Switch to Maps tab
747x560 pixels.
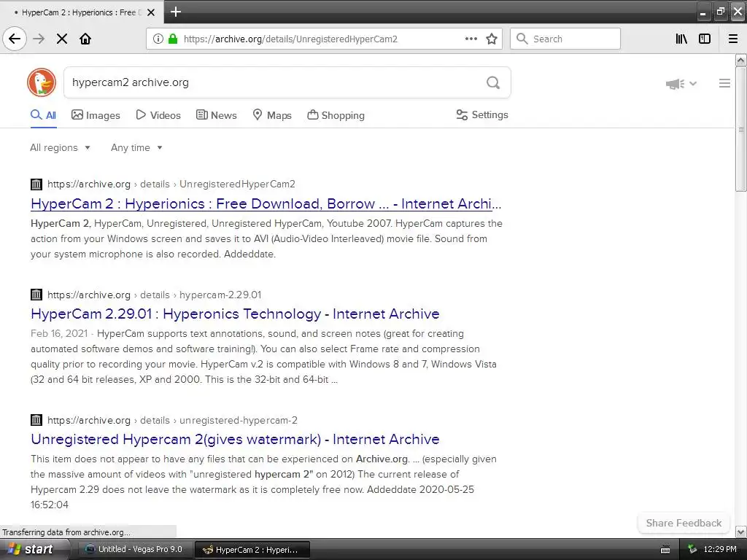coord(272,115)
